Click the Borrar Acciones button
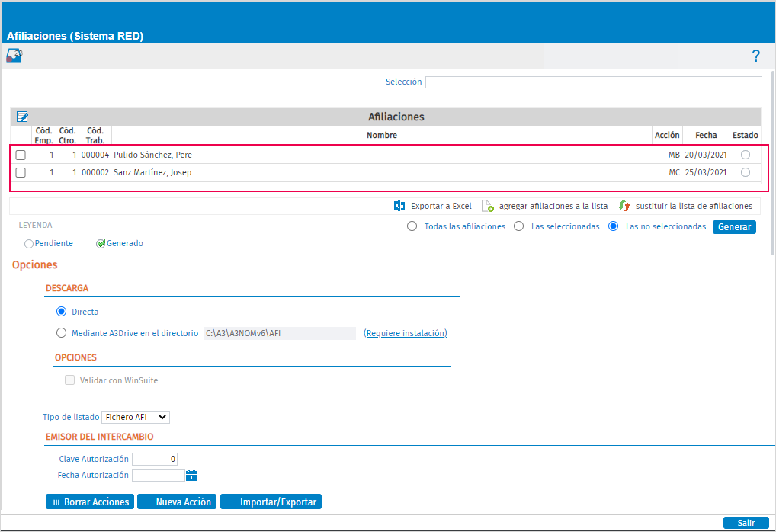Screen dimensions: 776x532 click(90, 502)
